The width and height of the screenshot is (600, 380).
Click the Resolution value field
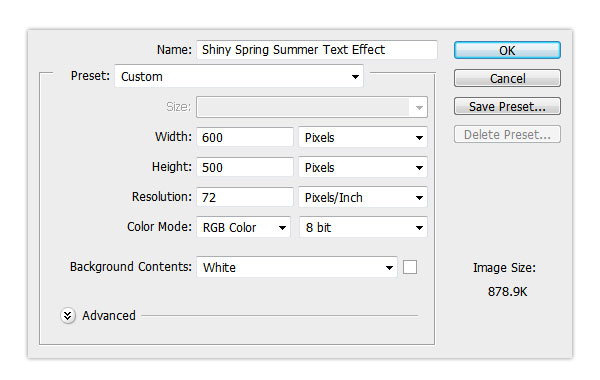[x=245, y=197]
